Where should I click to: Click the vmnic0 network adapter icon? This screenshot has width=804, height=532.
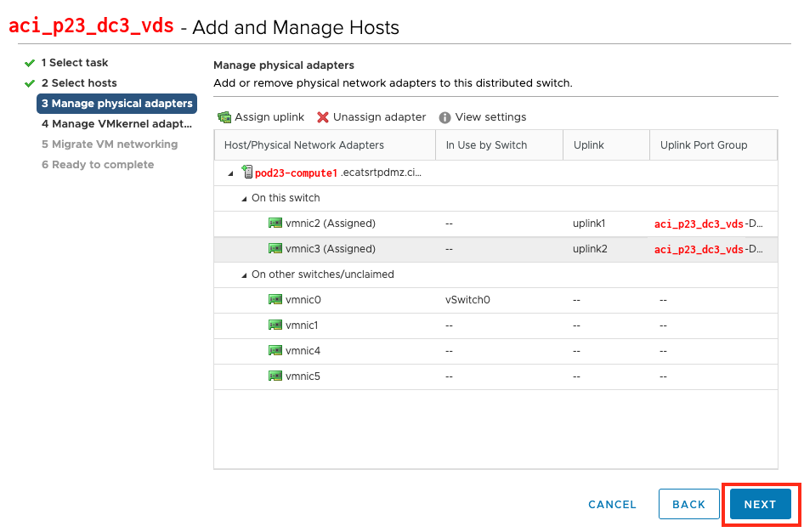click(275, 299)
